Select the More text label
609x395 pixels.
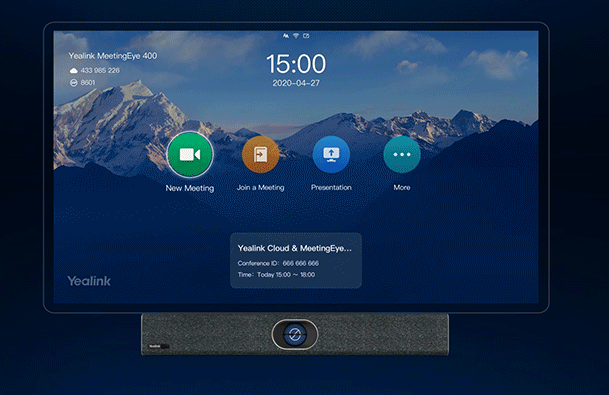pos(402,188)
